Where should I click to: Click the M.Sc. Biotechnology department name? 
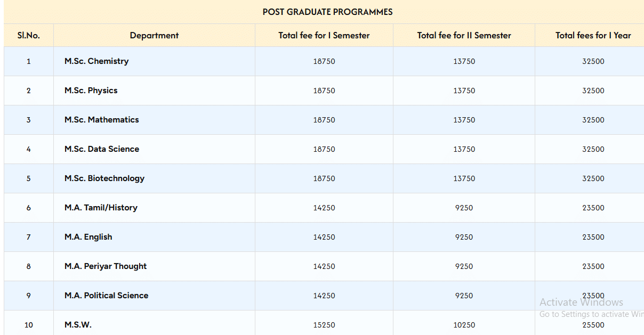coord(104,178)
